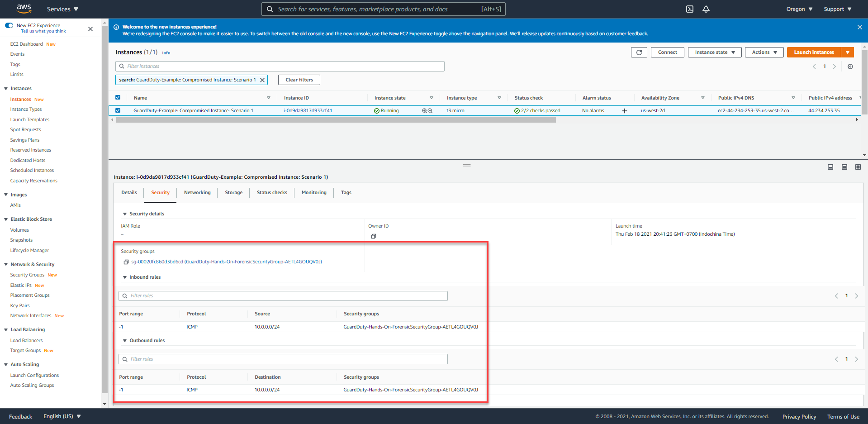This screenshot has height=424, width=868.
Task: Open the Services menu
Action: tap(62, 9)
